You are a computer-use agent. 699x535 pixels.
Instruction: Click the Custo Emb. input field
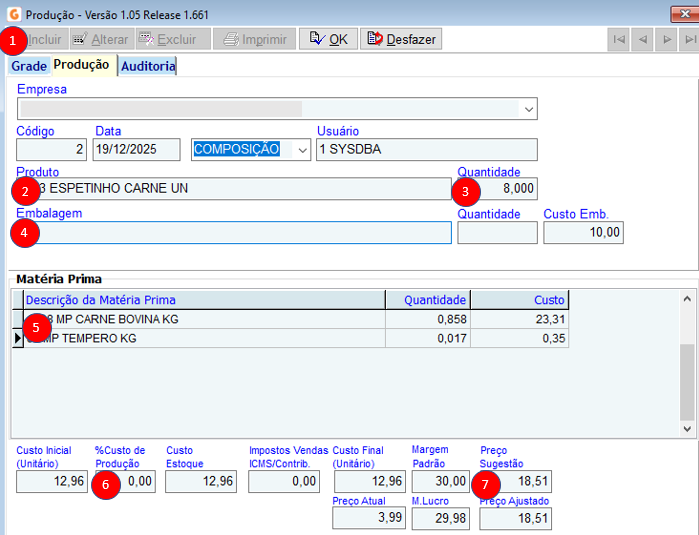click(584, 232)
